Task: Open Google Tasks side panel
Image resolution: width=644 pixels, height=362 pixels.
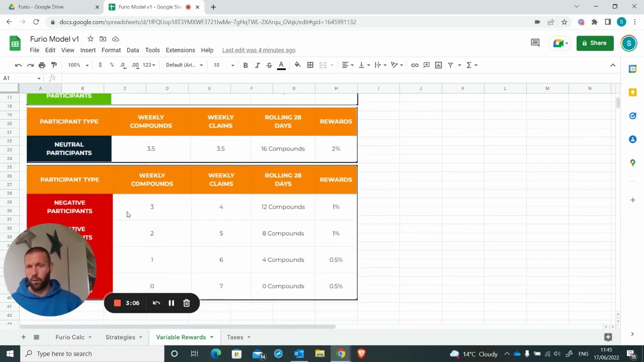Action: tap(633, 116)
